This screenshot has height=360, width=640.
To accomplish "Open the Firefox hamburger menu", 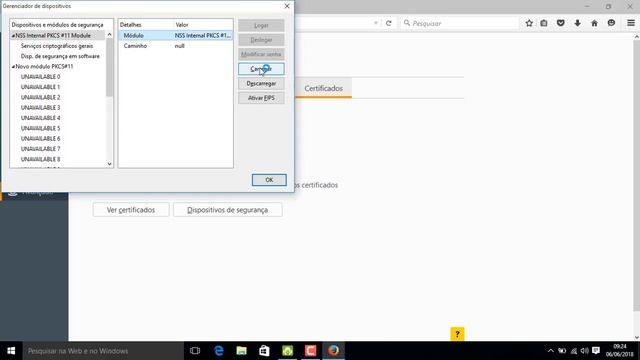I will [631, 23].
